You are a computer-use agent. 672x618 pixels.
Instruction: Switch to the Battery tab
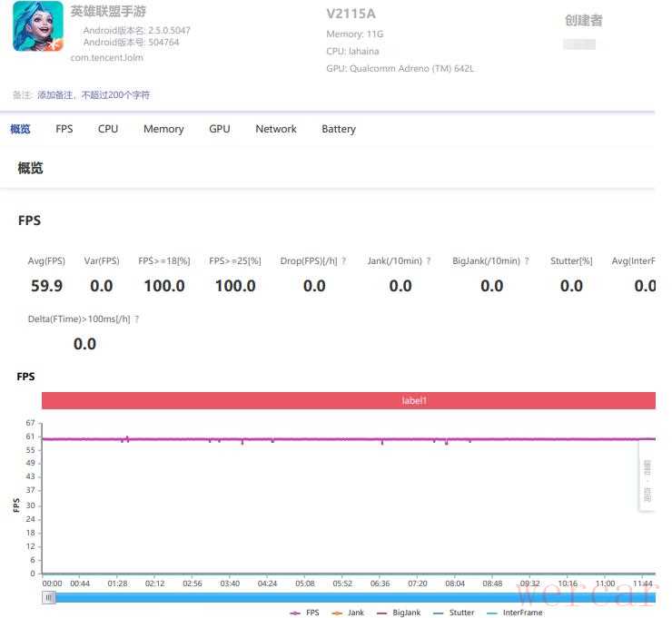point(339,129)
